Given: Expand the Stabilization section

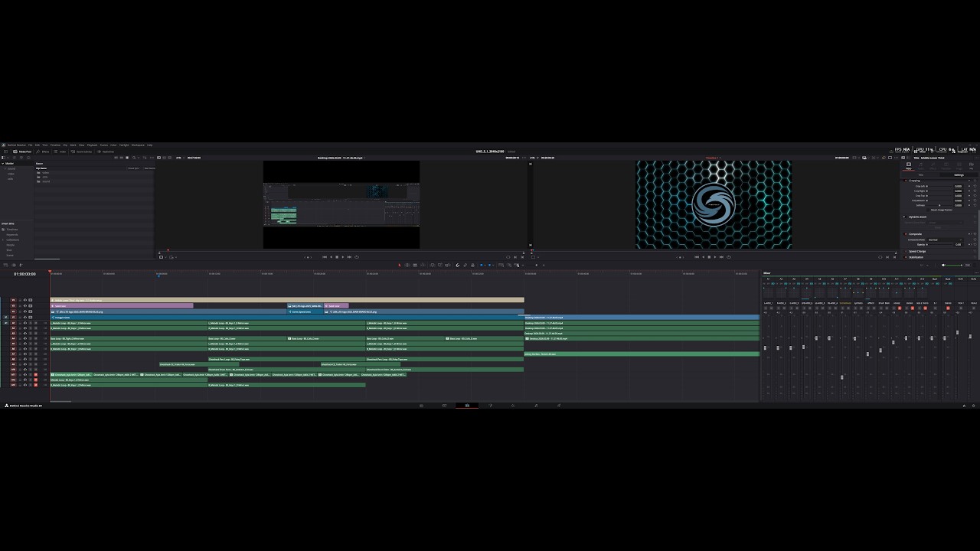Looking at the screenshot, I should pyautogui.click(x=916, y=257).
